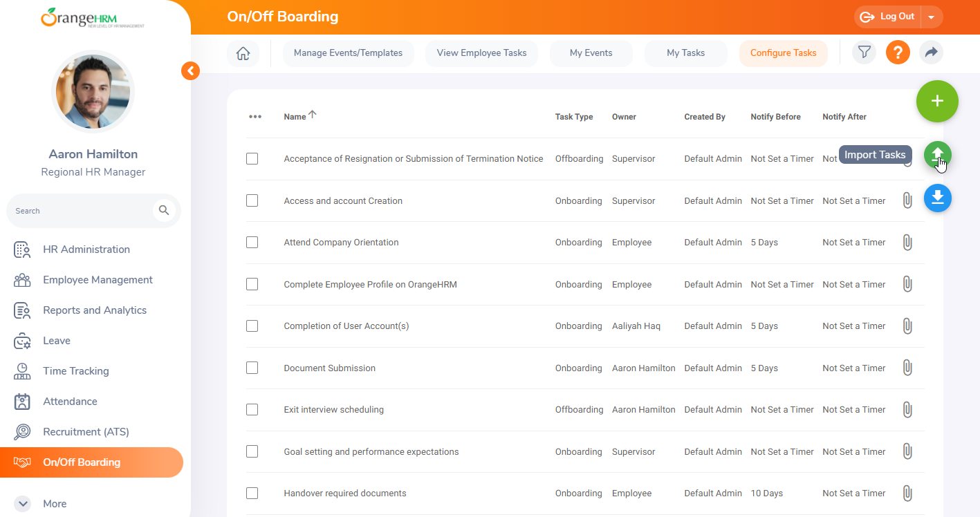This screenshot has height=517, width=980.
Task: Open the Manage Events/Templates tab
Action: click(x=348, y=53)
